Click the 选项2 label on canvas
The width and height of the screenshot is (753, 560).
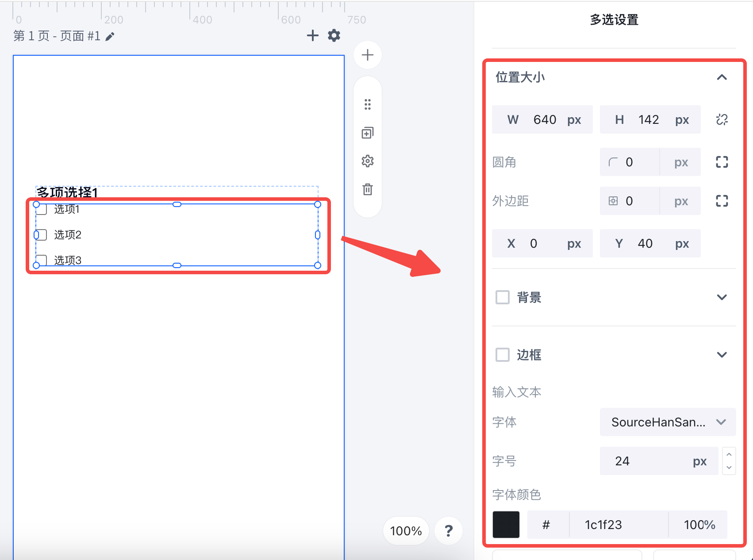[x=68, y=235]
